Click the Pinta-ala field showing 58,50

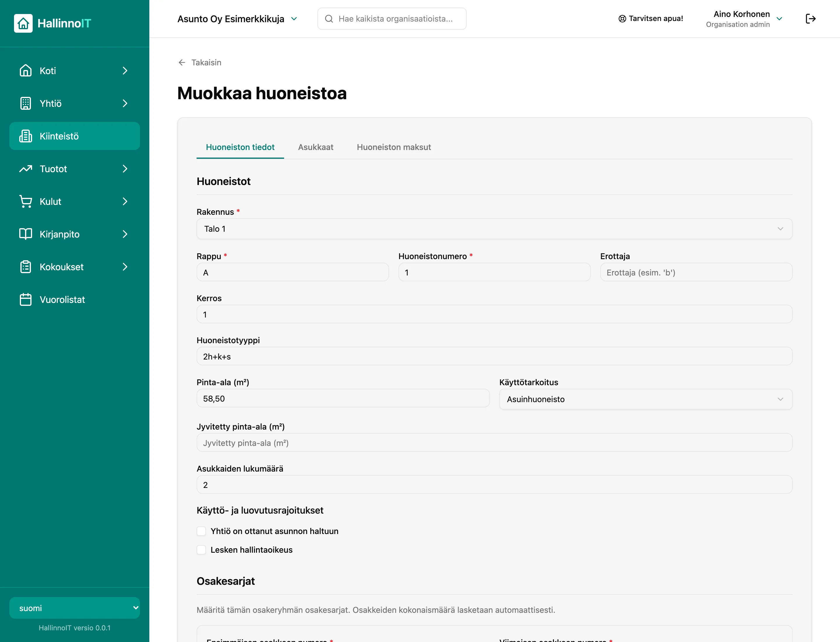pyautogui.click(x=343, y=399)
